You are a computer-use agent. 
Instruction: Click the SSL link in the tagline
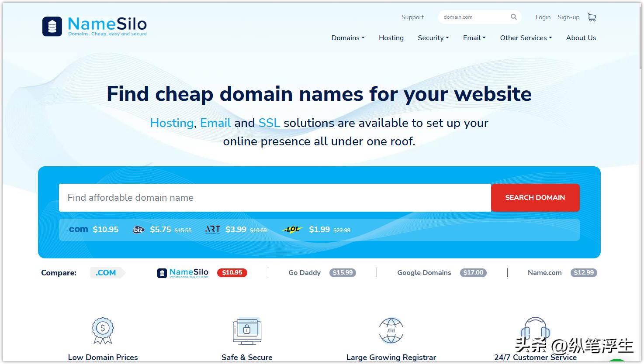click(x=269, y=123)
